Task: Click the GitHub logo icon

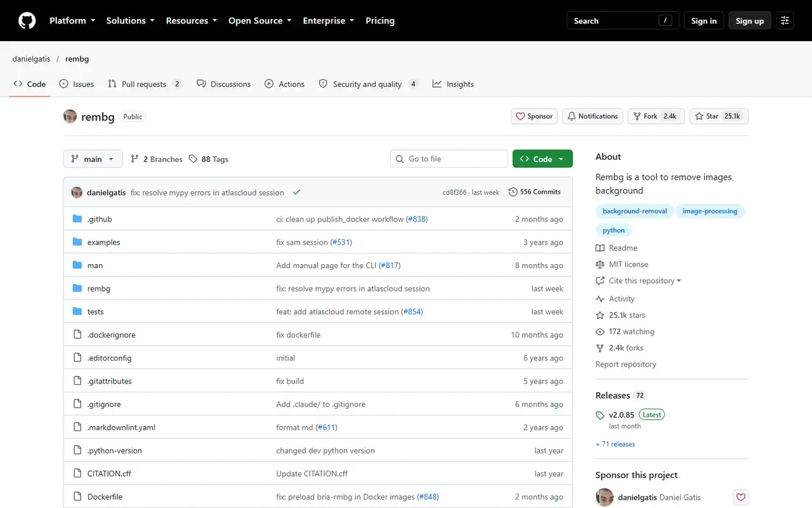Action: click(x=27, y=21)
